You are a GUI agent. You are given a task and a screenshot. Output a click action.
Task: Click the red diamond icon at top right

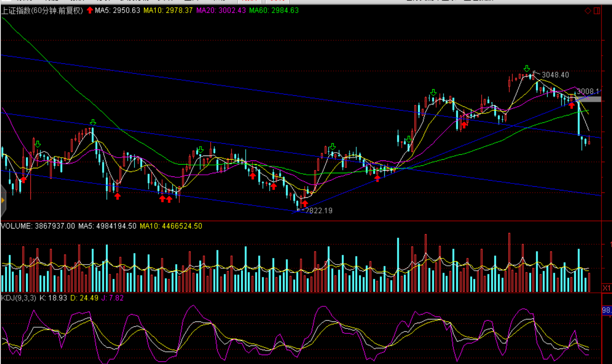click(588, 11)
